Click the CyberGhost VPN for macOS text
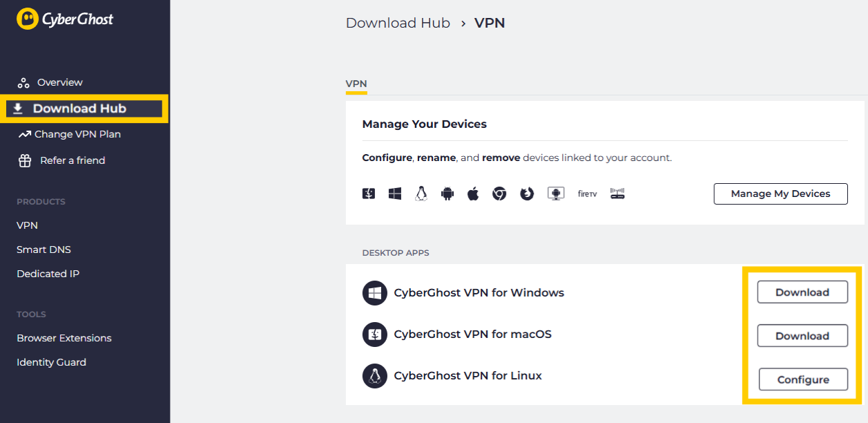This screenshot has height=423, width=868. [473, 335]
